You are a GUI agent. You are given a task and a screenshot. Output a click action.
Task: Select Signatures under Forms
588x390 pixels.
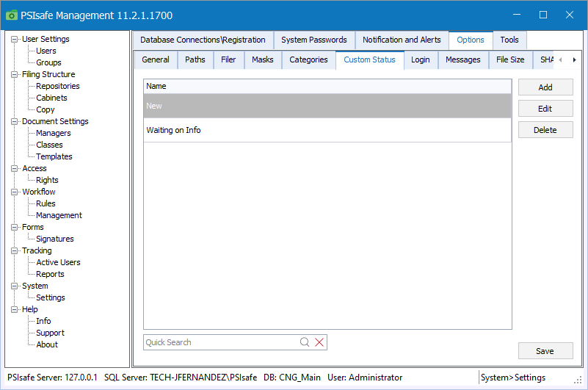(x=55, y=239)
